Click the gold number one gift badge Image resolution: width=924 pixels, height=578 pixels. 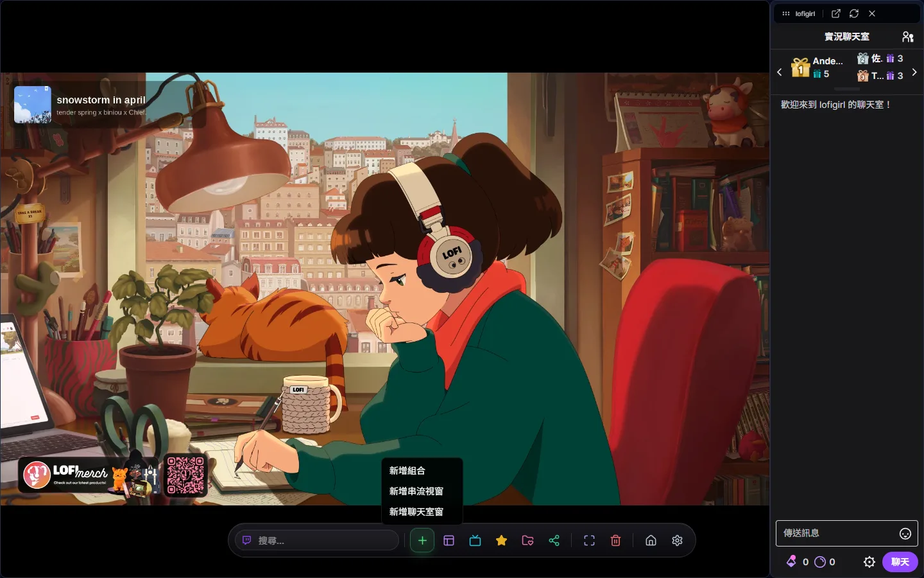[800, 67]
